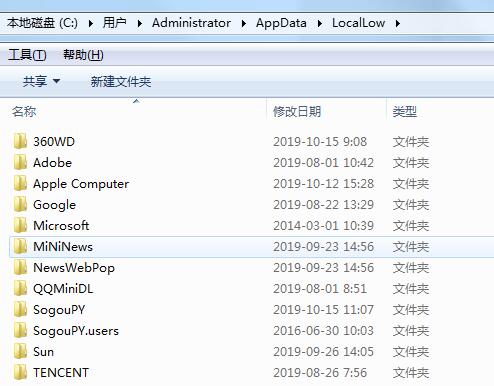Click date 2014-03-01 10:39
The width and height of the screenshot is (494, 386).
[x=323, y=226]
